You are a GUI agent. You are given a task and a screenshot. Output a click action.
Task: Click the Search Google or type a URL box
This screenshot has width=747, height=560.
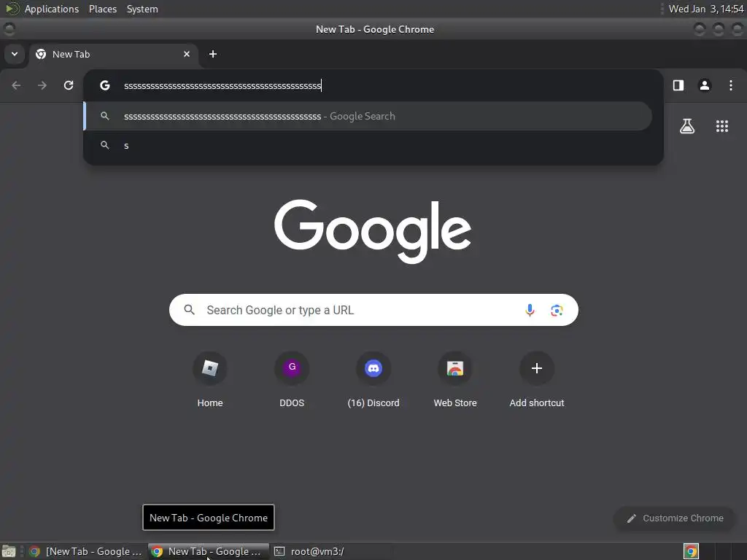click(373, 310)
